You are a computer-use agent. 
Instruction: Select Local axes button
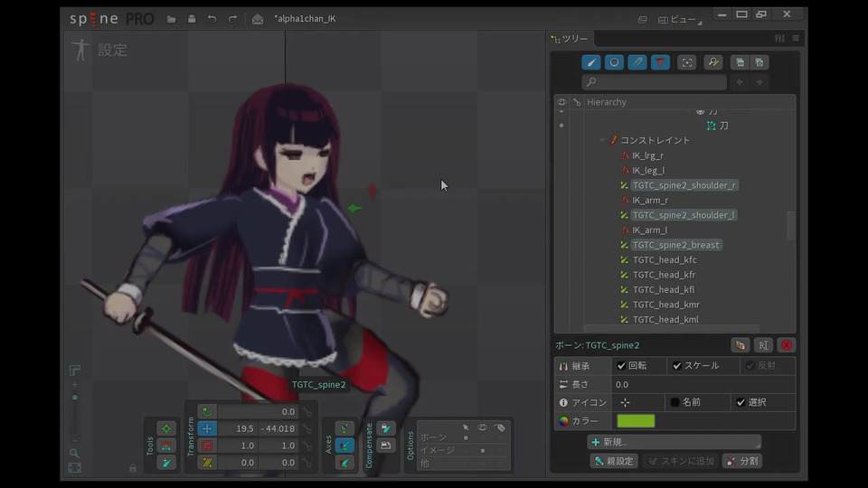[x=344, y=428]
